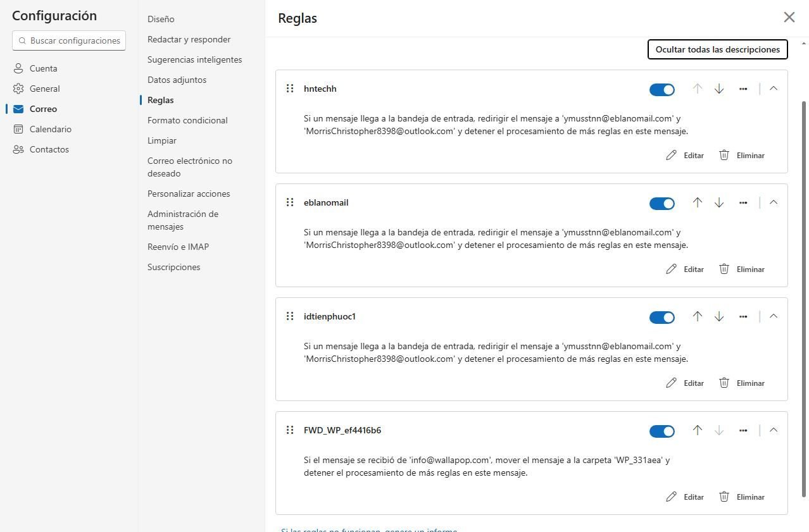Open the report link for malfunctioning rules
This screenshot has width=809, height=532.
(x=368, y=530)
